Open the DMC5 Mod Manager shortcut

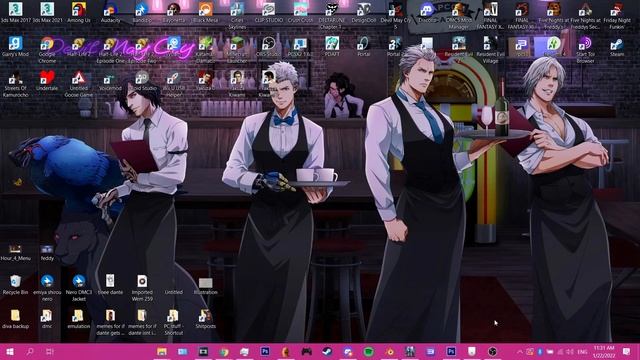tap(458, 16)
